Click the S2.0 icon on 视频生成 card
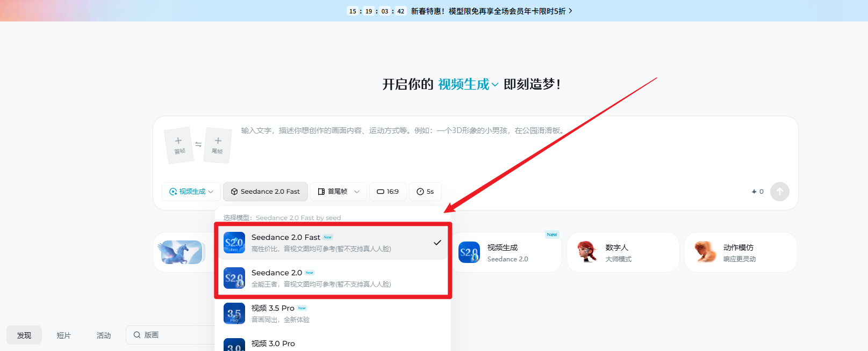Image resolution: width=868 pixels, height=351 pixels. pyautogui.click(x=469, y=252)
